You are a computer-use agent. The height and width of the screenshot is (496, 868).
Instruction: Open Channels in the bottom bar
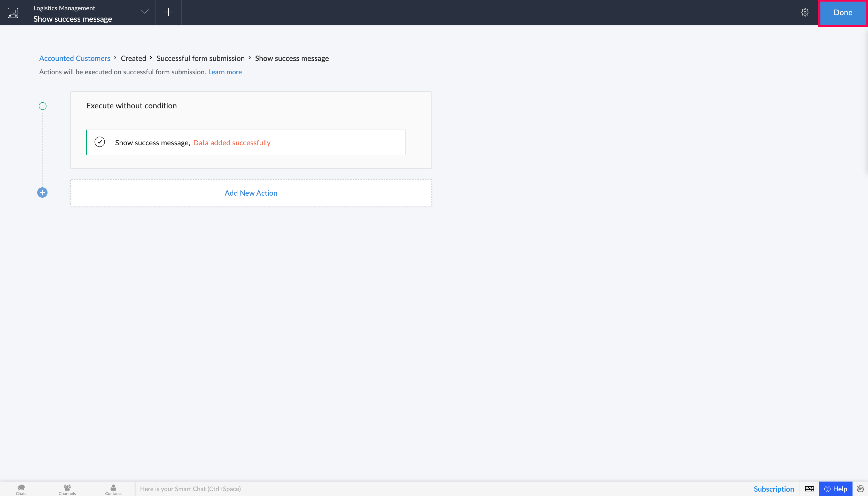coord(67,490)
